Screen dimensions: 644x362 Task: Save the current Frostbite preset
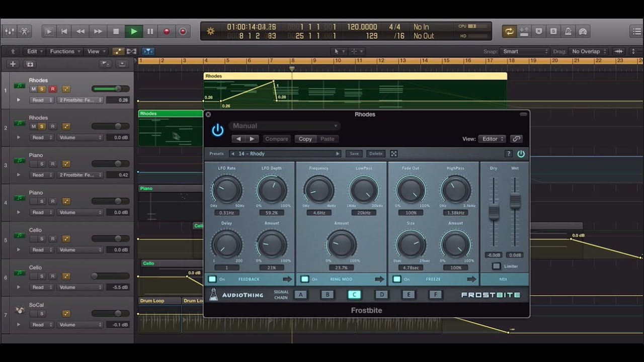(354, 154)
